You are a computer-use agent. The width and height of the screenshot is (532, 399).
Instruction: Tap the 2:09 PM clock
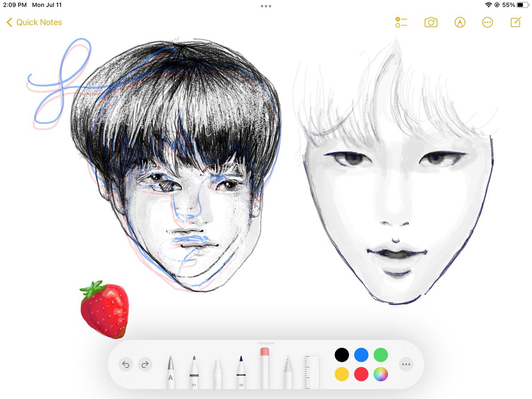point(15,5)
